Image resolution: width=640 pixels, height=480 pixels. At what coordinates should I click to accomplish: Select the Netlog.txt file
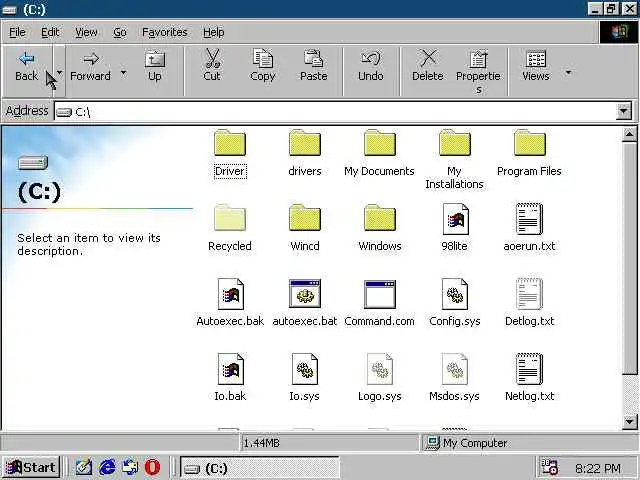pyautogui.click(x=529, y=378)
